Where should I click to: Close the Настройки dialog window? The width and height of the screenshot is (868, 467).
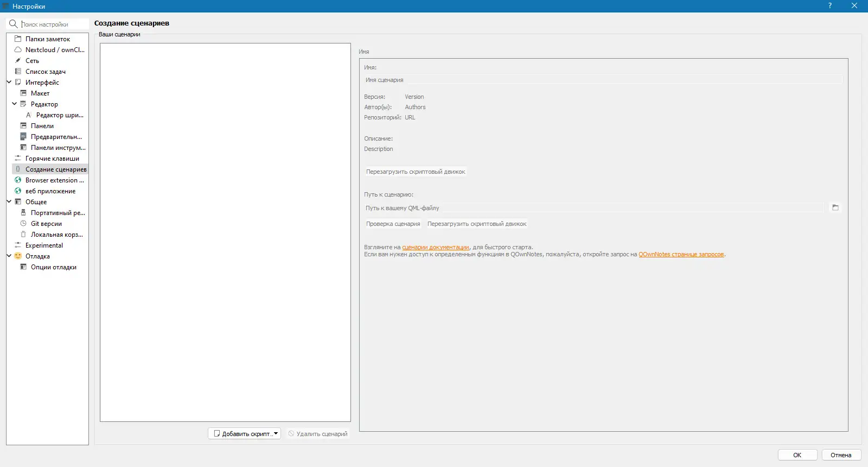pos(854,6)
